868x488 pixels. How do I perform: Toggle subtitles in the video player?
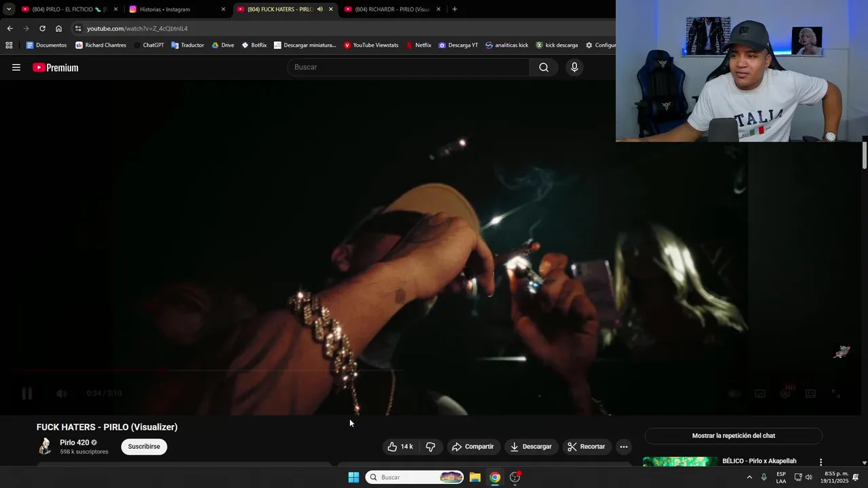(x=760, y=393)
